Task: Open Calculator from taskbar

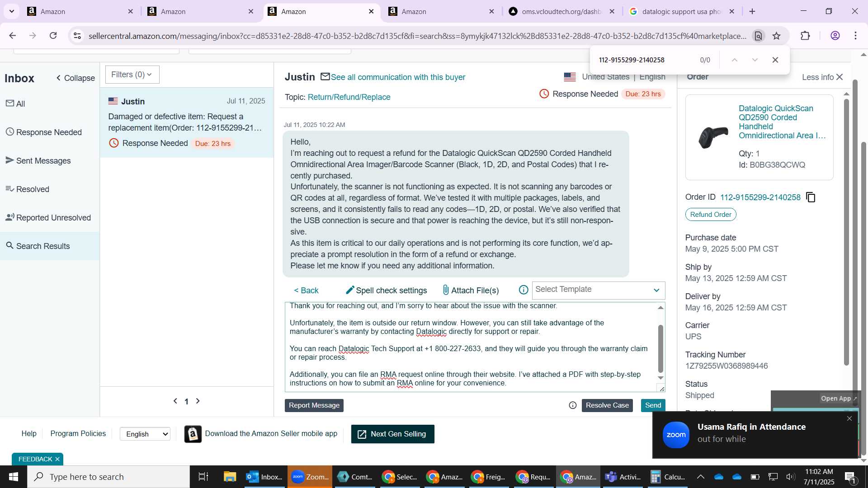Action: click(668, 477)
